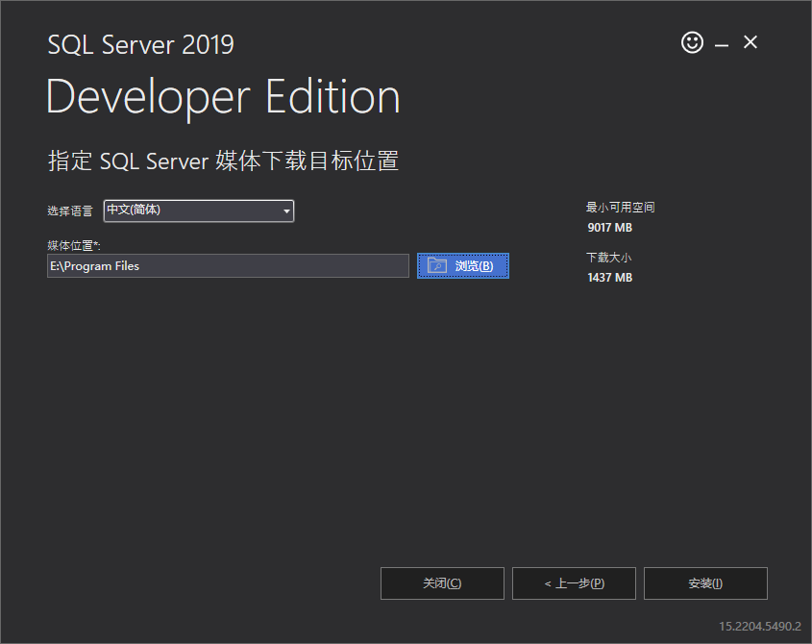
Task: Click the 媒体位置*: label
Action: pos(74,245)
